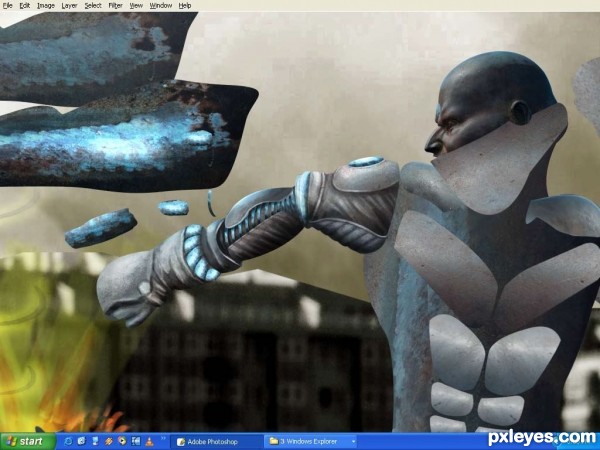Expand Windows Explorer group dropdown arrow
Screen dimensions: 600x450
353,442
